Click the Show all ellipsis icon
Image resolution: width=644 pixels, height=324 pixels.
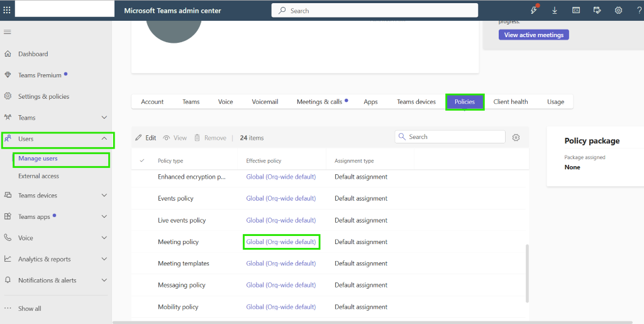coord(8,308)
